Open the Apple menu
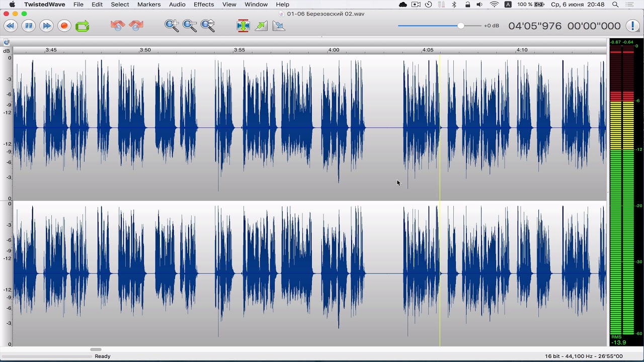Viewport: 644px width, 362px height. tap(12, 5)
